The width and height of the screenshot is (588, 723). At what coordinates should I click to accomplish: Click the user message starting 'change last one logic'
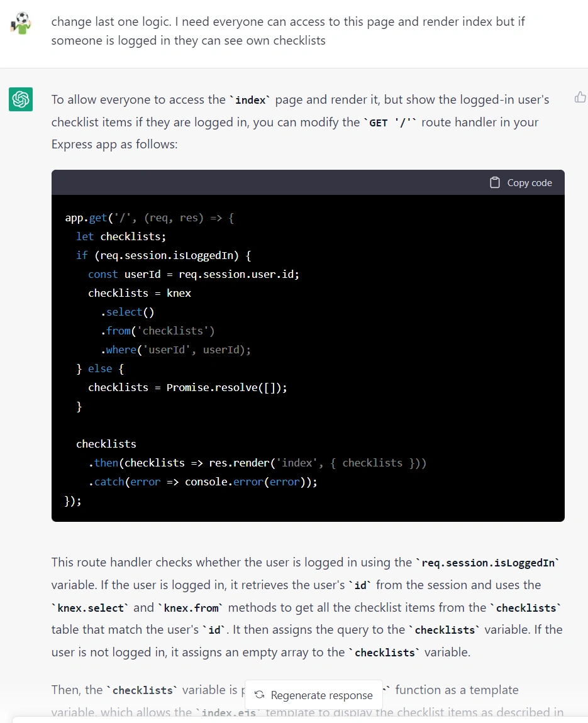tap(288, 31)
